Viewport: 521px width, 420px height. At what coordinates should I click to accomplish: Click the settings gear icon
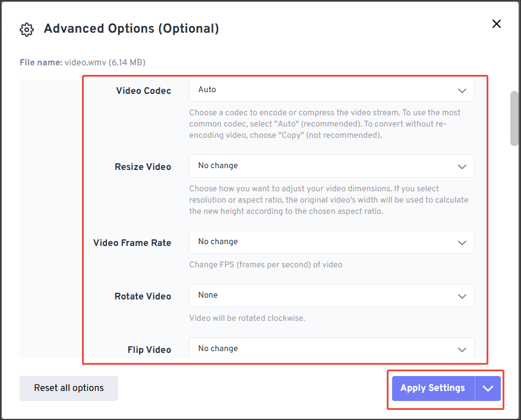tap(27, 29)
